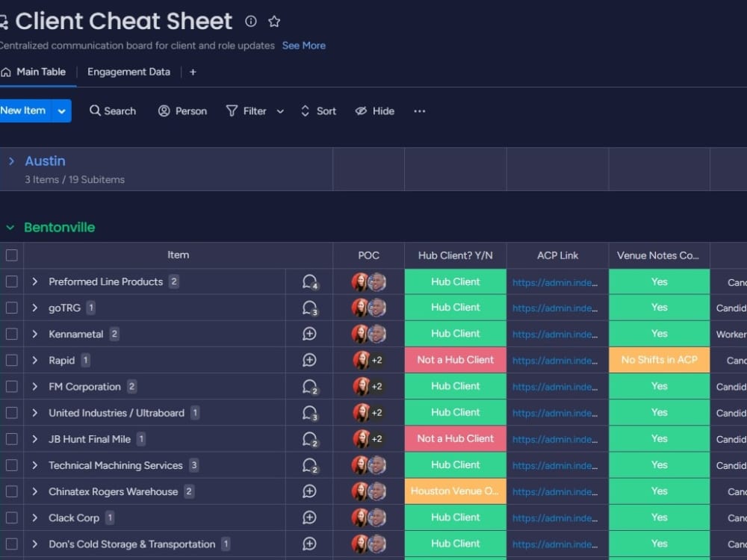The width and height of the screenshot is (747, 560).
Task: Open the ACP link for Clack Corp
Action: tap(555, 518)
